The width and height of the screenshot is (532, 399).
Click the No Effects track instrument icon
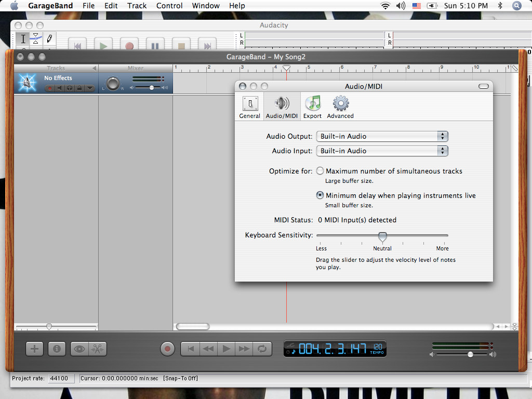(x=27, y=83)
